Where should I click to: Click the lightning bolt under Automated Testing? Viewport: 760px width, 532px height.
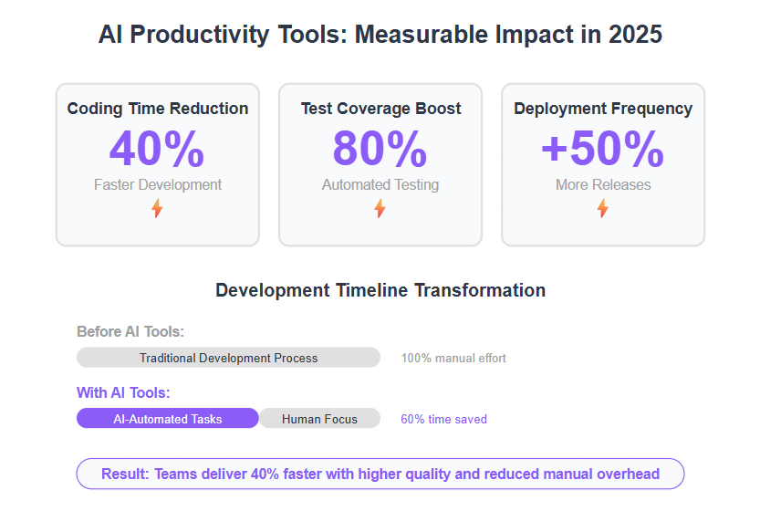380,209
